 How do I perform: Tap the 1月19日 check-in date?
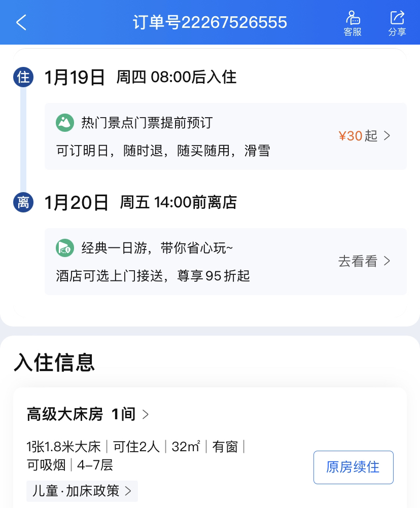(75, 78)
